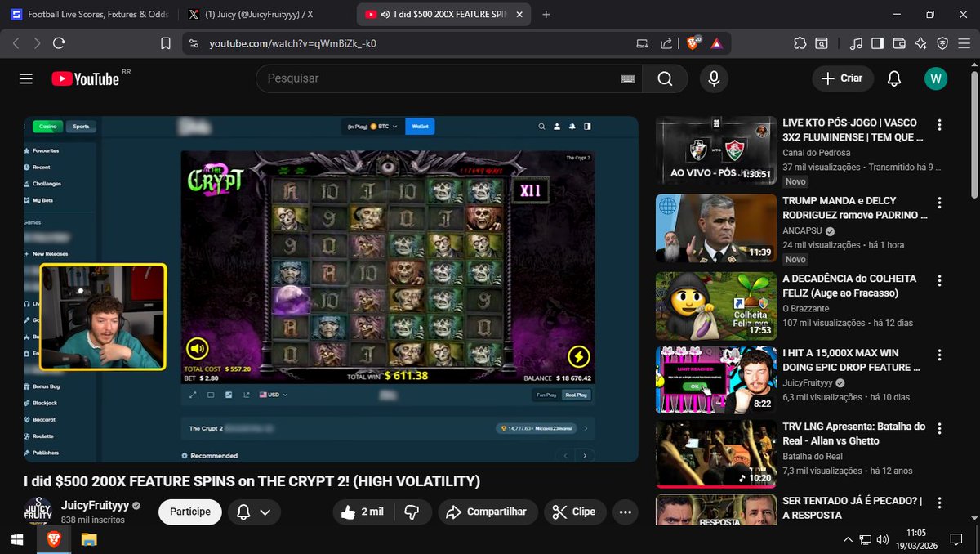Open 'SER TENTADO JÁ É PECADO?' title

click(853, 507)
